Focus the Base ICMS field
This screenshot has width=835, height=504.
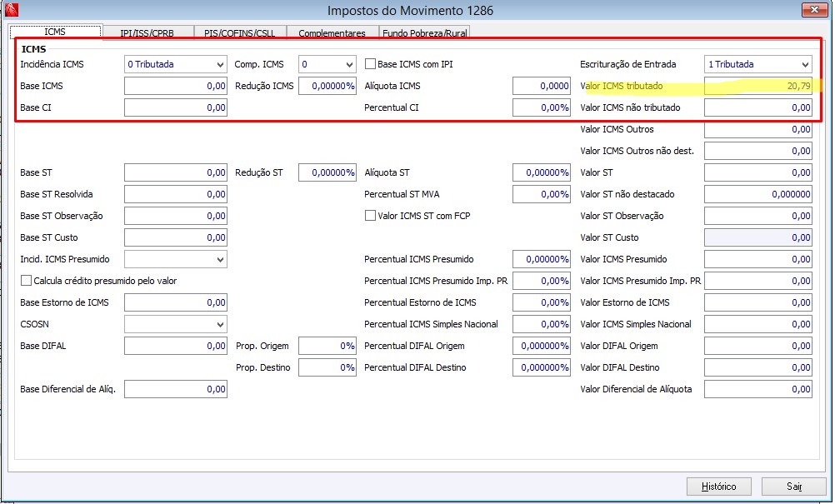pyautogui.click(x=176, y=86)
